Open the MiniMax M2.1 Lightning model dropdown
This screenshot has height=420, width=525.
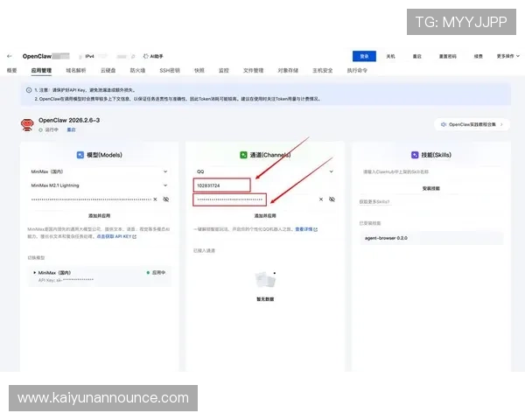(x=165, y=185)
